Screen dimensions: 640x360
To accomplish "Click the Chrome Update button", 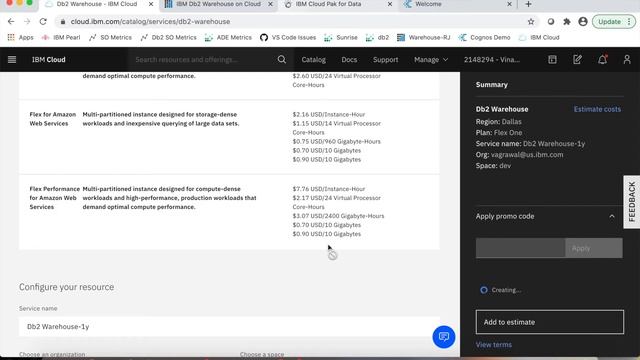I will pyautogui.click(x=609, y=22).
